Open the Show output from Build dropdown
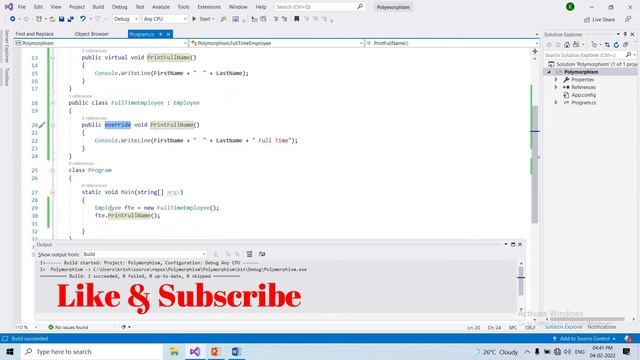Screen dimensions: 640x360 click(144, 254)
